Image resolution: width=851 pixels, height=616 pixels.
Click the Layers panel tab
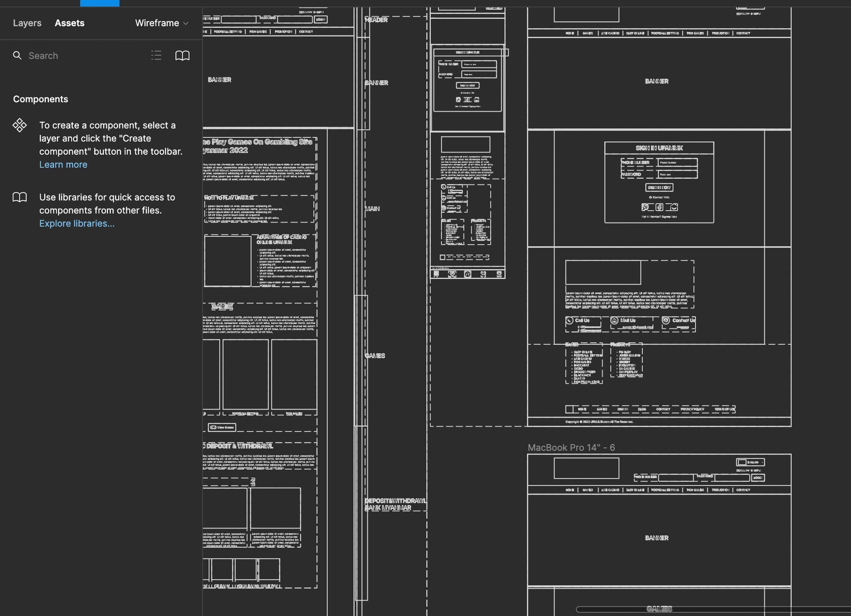pos(27,23)
